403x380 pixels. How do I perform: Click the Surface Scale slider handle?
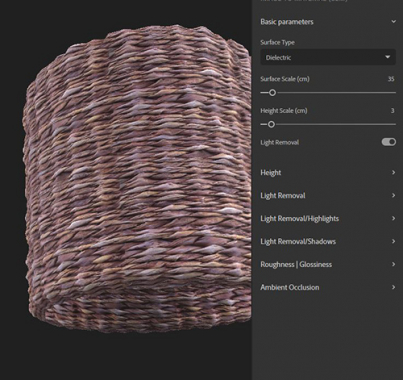(272, 93)
